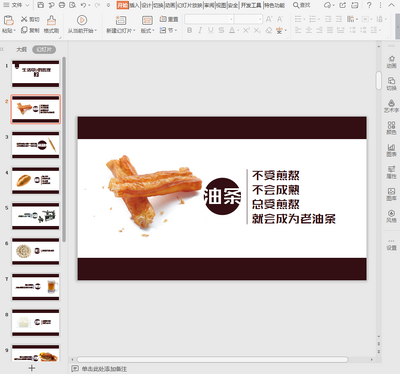Switch to the 开始 (Home) ribbon tab
Screen dimensions: 400x374
123,5
